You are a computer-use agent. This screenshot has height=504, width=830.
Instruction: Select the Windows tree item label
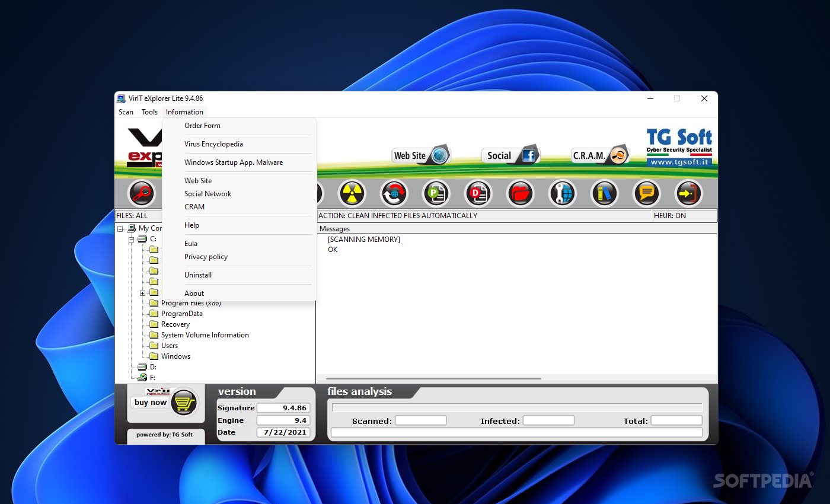point(175,356)
